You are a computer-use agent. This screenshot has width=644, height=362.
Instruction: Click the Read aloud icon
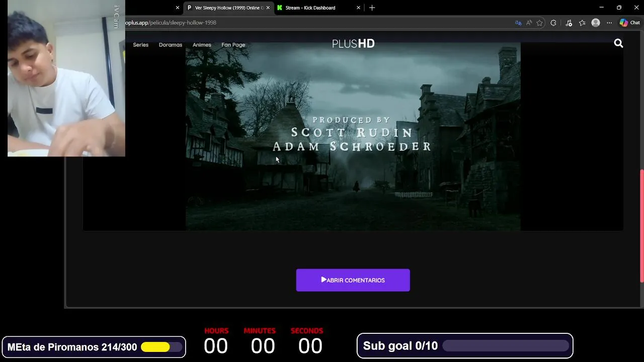(x=529, y=23)
